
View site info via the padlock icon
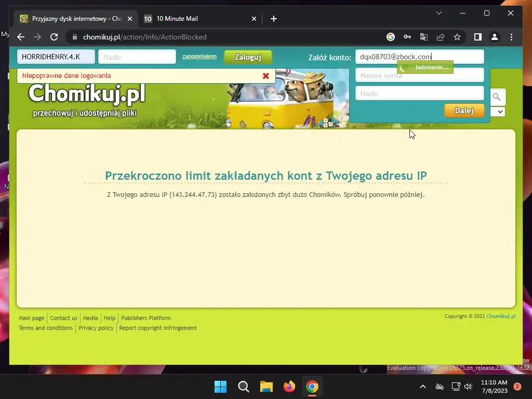(75, 37)
